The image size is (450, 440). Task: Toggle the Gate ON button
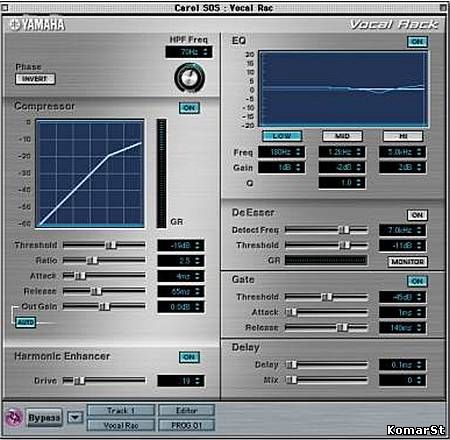417,281
